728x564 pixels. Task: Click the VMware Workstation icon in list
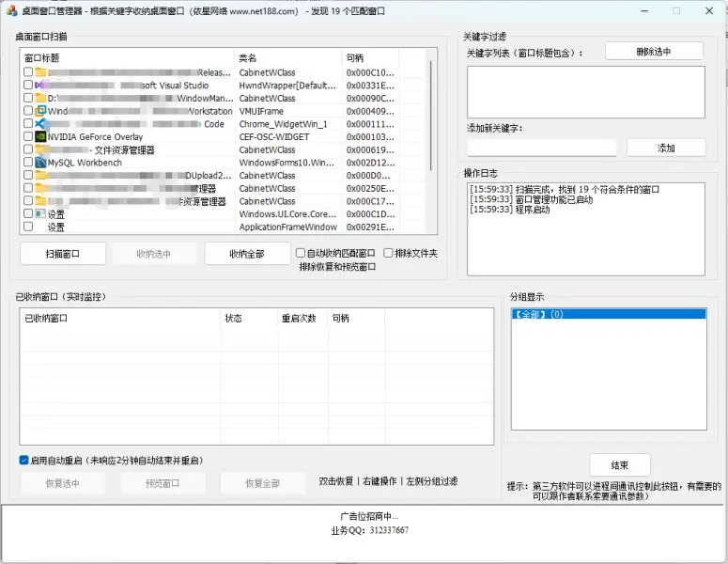40,111
